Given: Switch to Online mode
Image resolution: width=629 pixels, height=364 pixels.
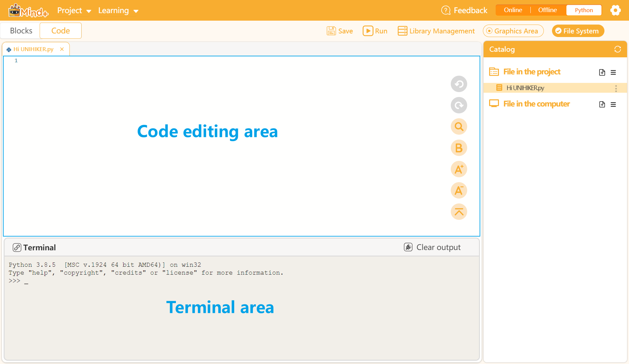Looking at the screenshot, I should point(513,10).
